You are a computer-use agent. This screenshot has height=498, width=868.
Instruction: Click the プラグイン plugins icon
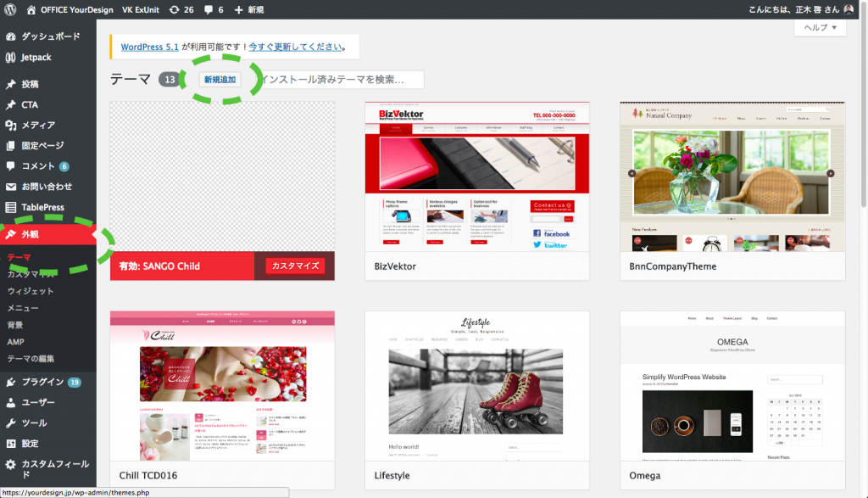click(x=11, y=382)
